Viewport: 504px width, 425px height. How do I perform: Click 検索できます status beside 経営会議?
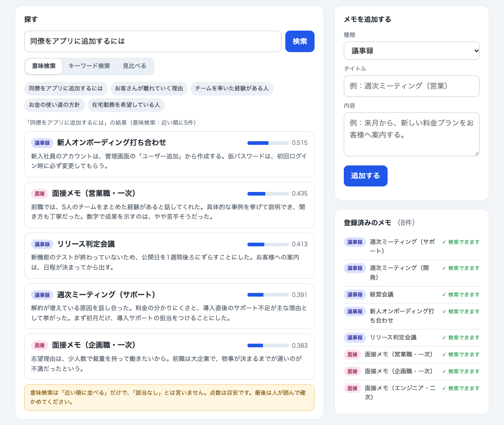coord(461,294)
